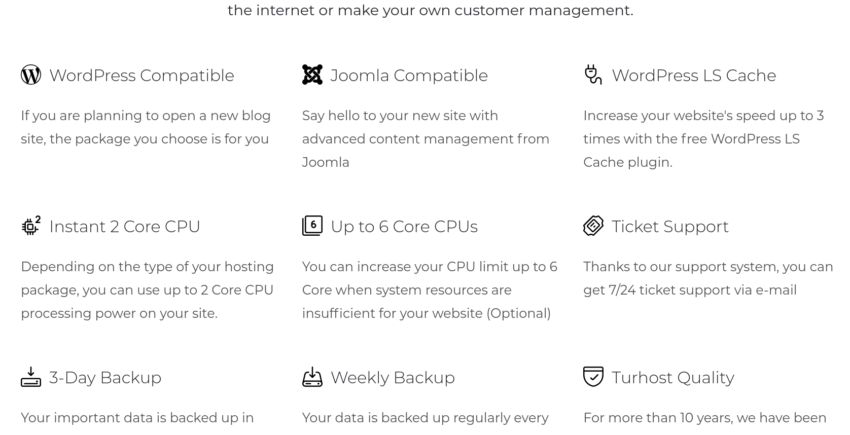
Task: Click the Instant 2 Core CPU heading
Action: [125, 226]
